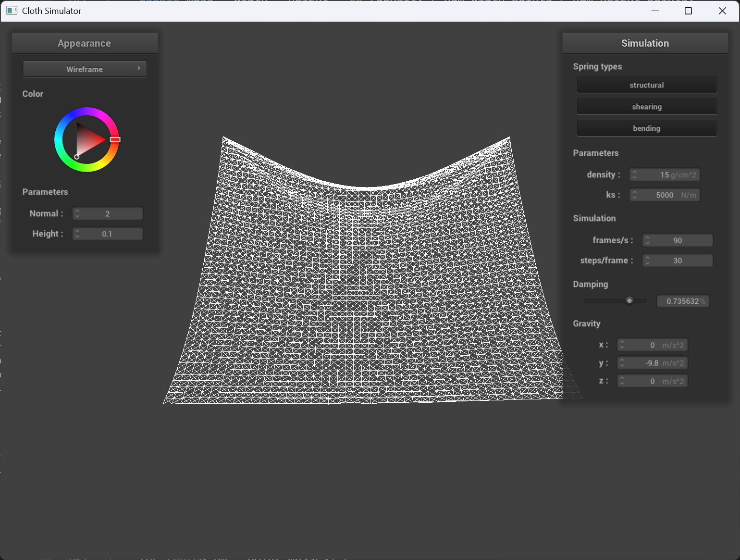Click the frames/s value field
The width and height of the screenshot is (740, 560).
click(x=678, y=240)
